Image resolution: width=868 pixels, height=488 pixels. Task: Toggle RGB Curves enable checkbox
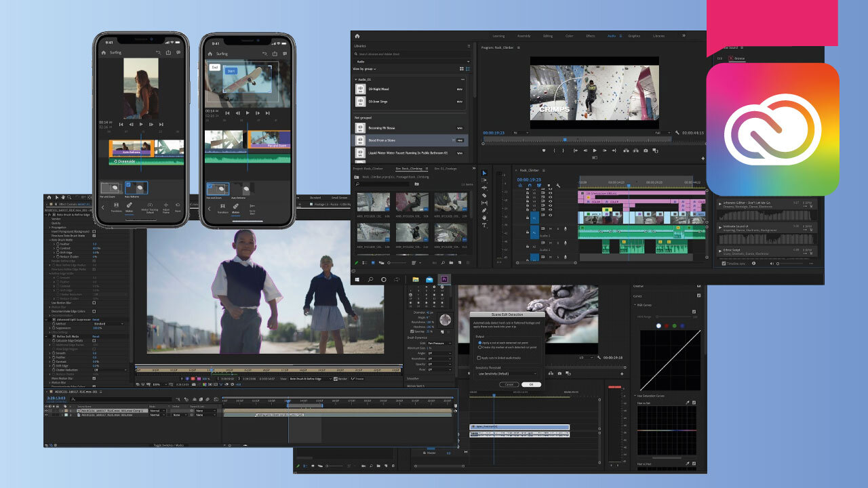point(694,312)
